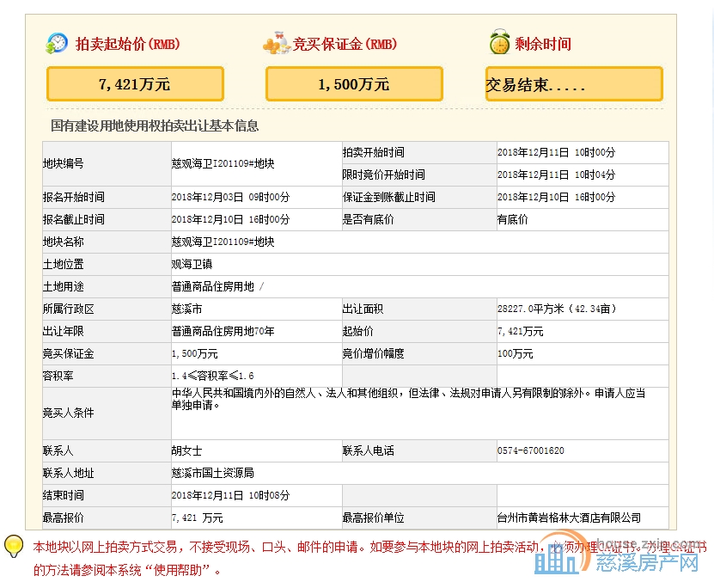Viewport: 714px width, 588px height.
Task: Click the 剩余时间 heading
Action: (x=543, y=44)
